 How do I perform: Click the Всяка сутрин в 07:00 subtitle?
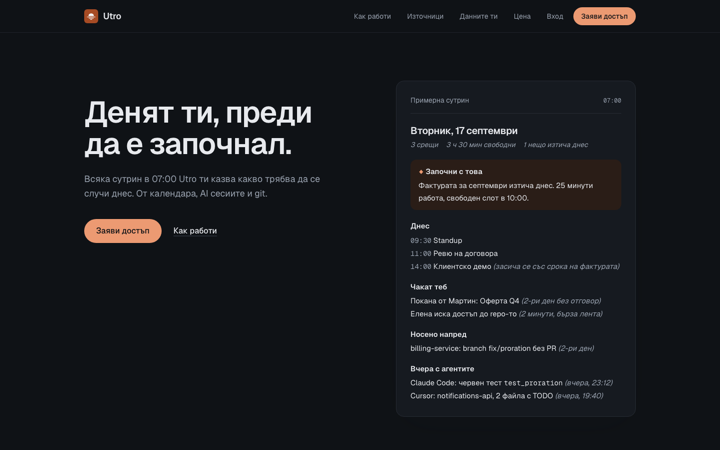click(x=202, y=186)
